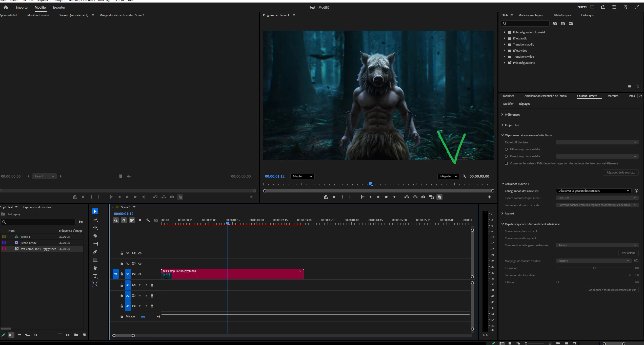Select the Hand tool
Viewport: 644px width, 345px height.
click(x=95, y=268)
